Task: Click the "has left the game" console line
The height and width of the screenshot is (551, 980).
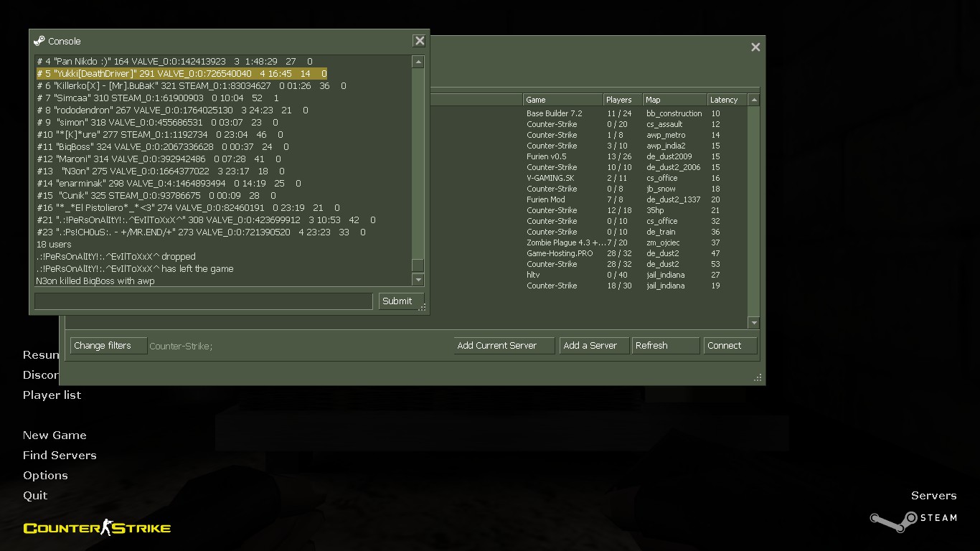Action: point(135,269)
